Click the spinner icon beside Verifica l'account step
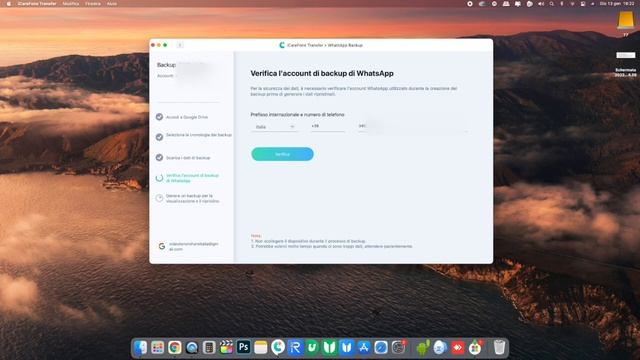Viewport: 640px width, 360px height. (x=159, y=178)
